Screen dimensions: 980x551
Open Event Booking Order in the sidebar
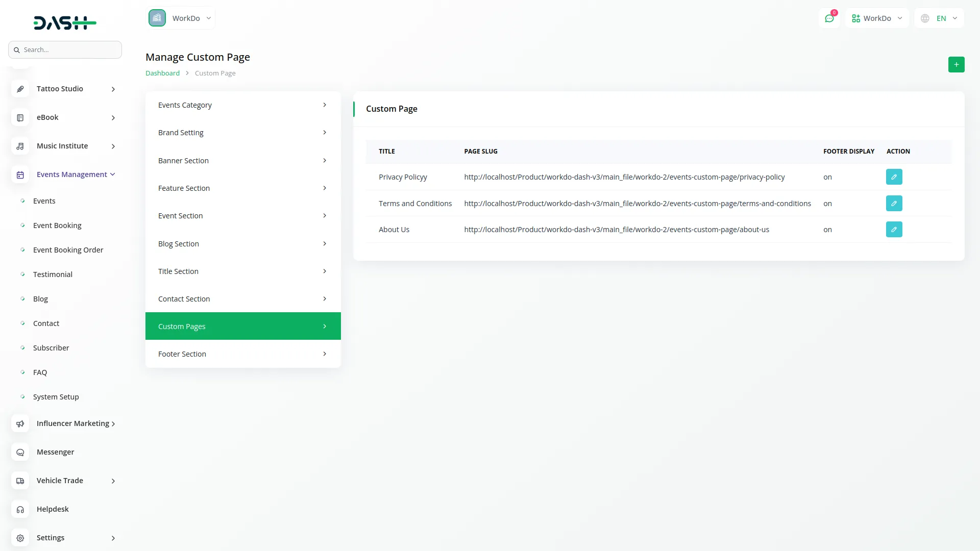tap(68, 250)
